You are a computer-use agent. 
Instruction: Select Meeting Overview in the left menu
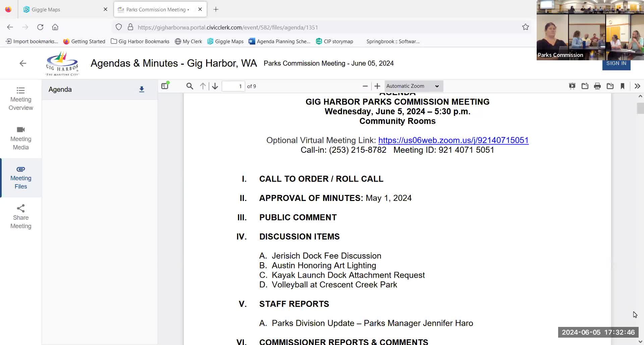[20, 99]
